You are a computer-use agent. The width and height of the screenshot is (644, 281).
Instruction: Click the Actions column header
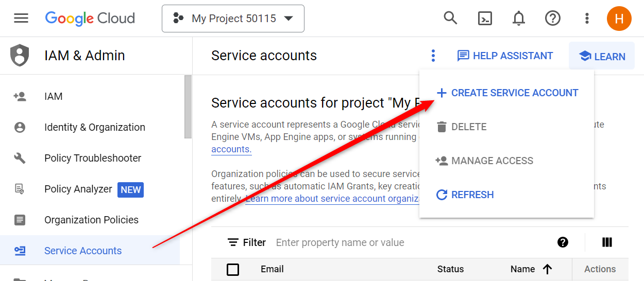(600, 269)
